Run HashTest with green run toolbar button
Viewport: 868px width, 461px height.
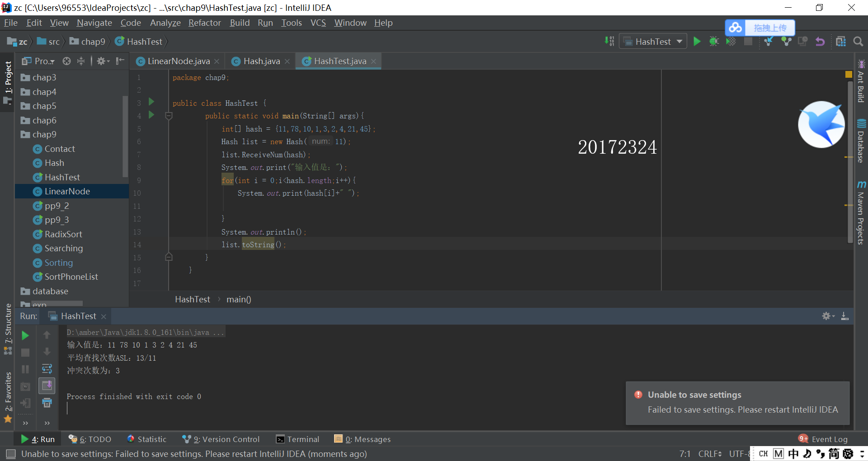(x=697, y=42)
